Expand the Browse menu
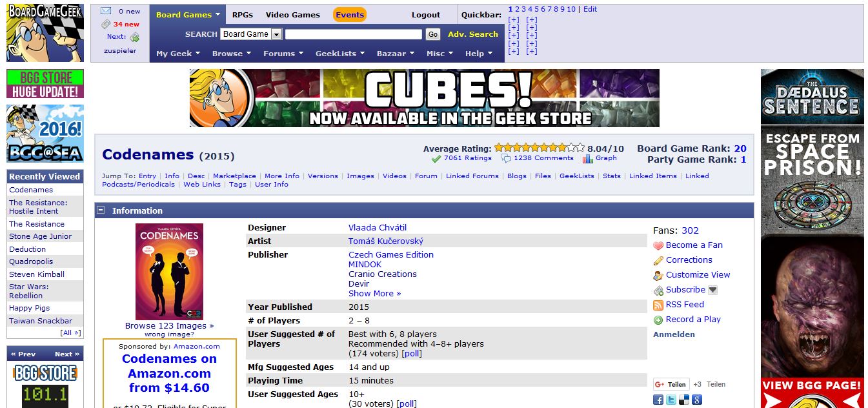 pos(232,54)
